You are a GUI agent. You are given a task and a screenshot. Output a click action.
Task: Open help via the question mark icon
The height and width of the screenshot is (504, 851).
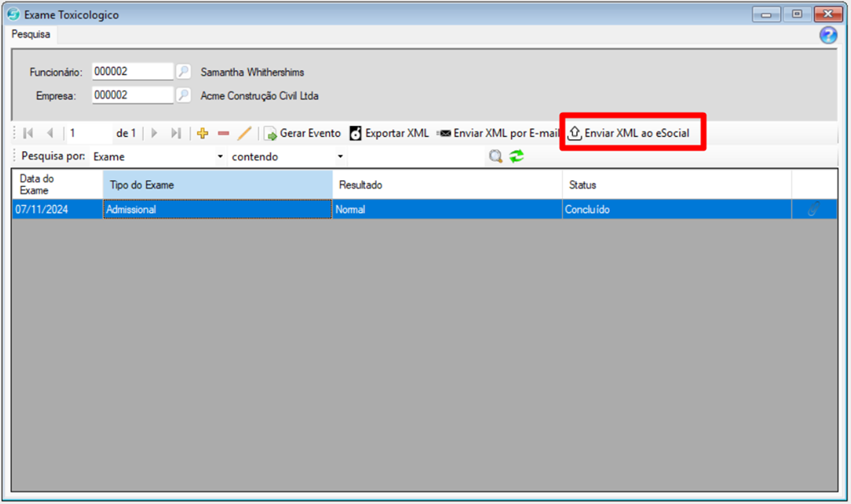[x=828, y=35]
